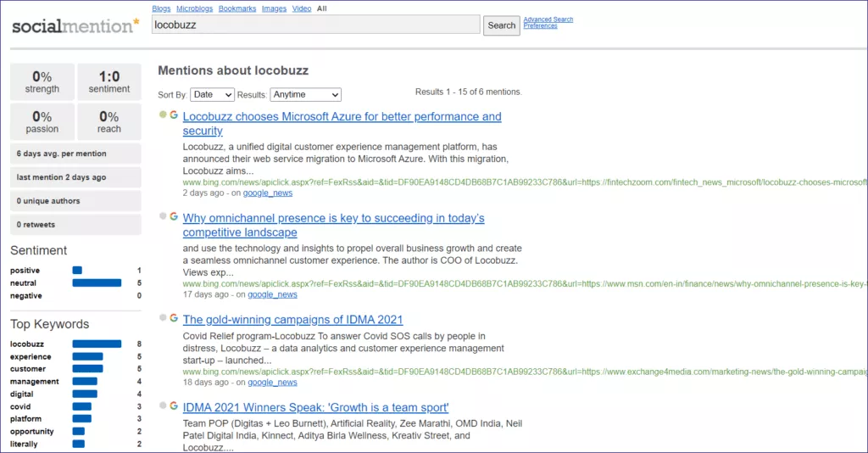Click gray sentiment dot on IDMA 2021 campaigns result
Screen dimensions: 868x453
tap(163, 318)
